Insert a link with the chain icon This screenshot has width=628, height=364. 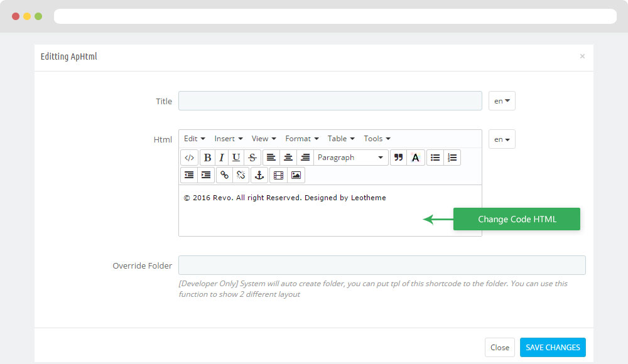point(224,175)
